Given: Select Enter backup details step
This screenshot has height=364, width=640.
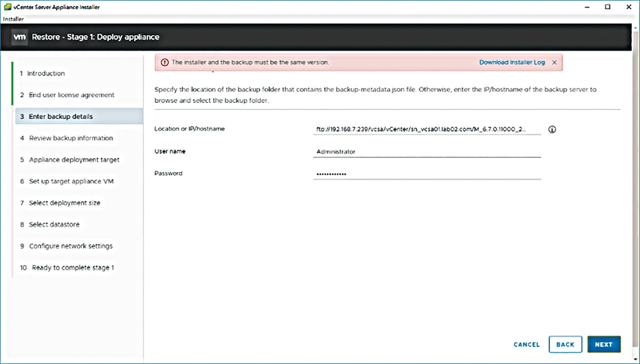Looking at the screenshot, I should 79,116.
